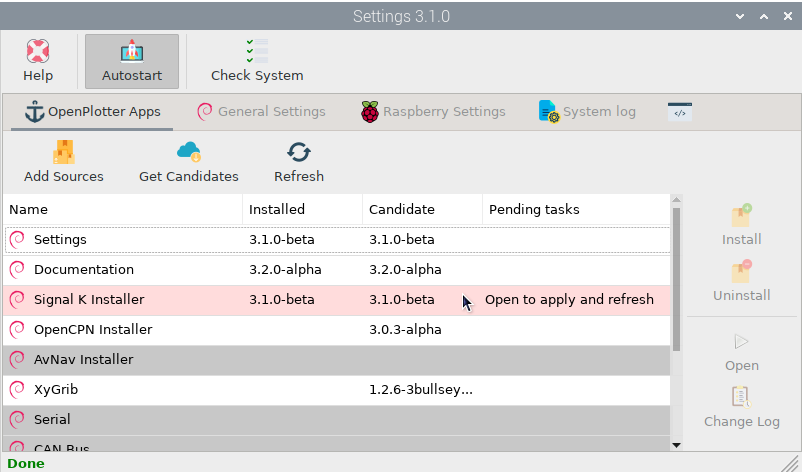Open the code console tab icon
The image size is (802, 474).
point(680,112)
